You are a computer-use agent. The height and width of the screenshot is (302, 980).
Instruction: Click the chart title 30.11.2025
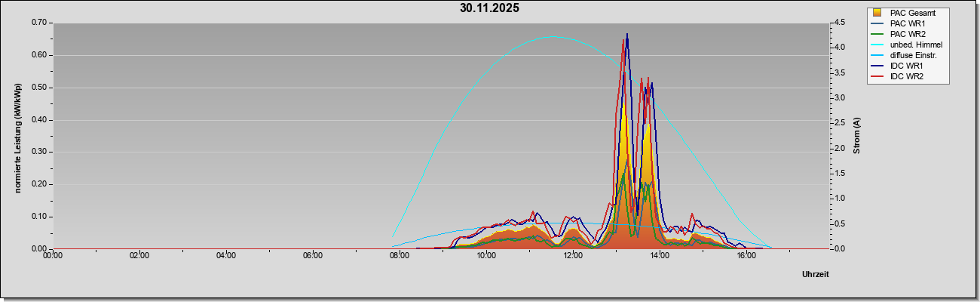tap(489, 8)
